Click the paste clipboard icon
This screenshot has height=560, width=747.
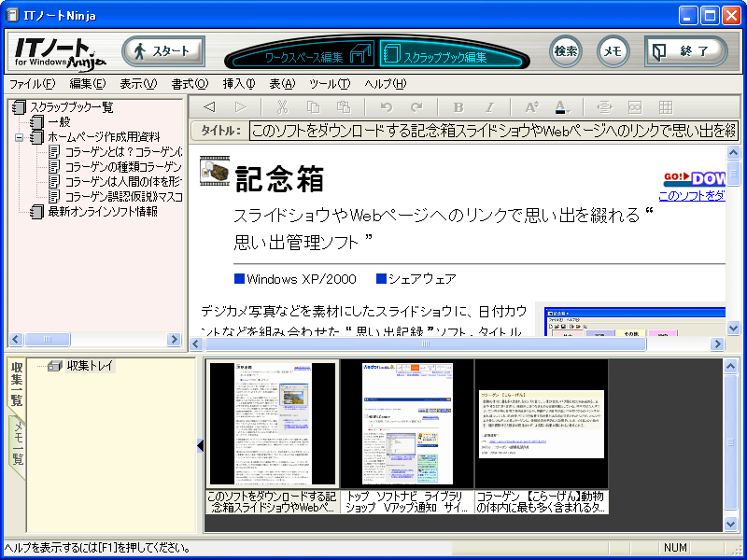pyautogui.click(x=344, y=107)
